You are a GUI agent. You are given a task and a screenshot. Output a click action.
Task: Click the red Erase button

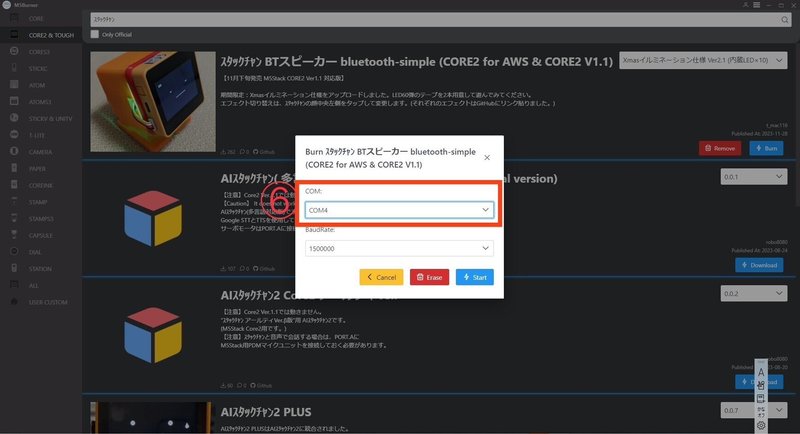pos(429,277)
